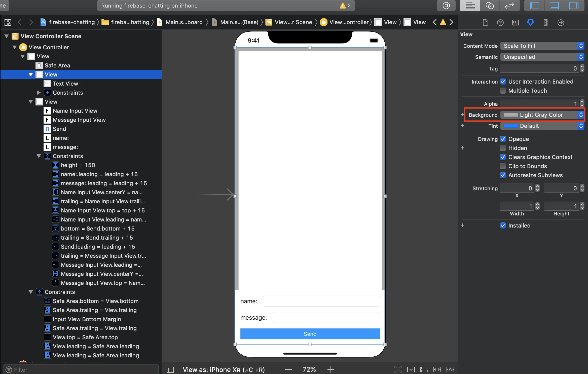This screenshot has height=374, width=588.
Task: Open the Content Mode dropdown
Action: pyautogui.click(x=542, y=46)
